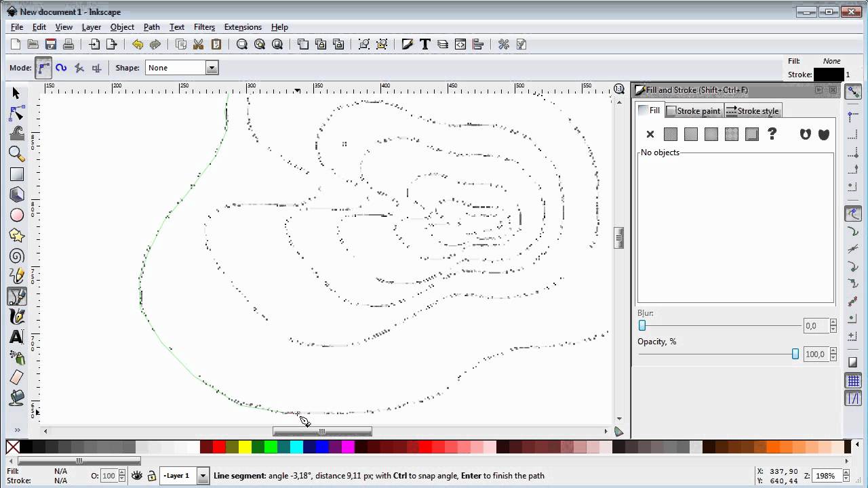Click the Opacity slider handle
868x488 pixels.
[x=795, y=354]
